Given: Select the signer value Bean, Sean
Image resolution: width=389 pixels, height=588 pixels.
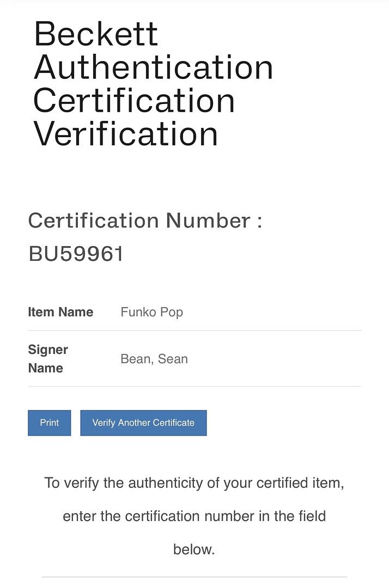Looking at the screenshot, I should coord(154,359).
